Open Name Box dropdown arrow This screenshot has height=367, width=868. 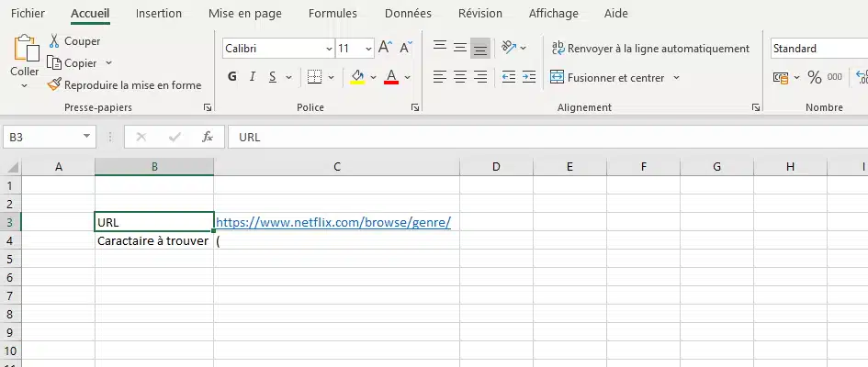[x=86, y=137]
